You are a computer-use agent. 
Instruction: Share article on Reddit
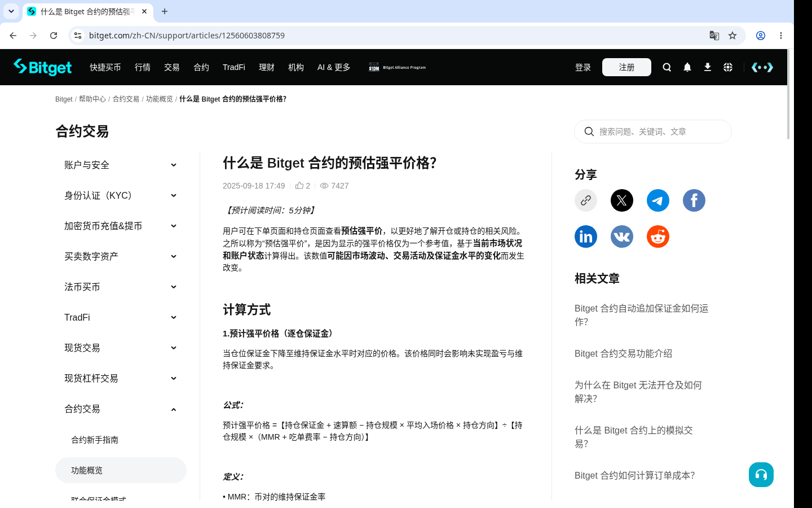click(x=658, y=237)
